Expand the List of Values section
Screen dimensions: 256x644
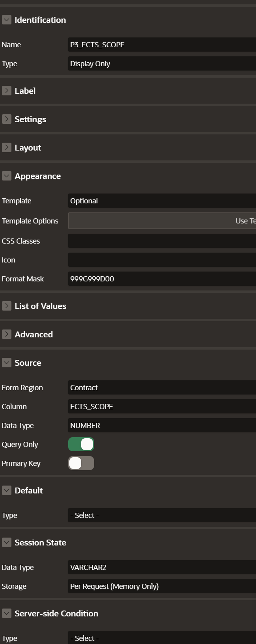tap(6, 306)
